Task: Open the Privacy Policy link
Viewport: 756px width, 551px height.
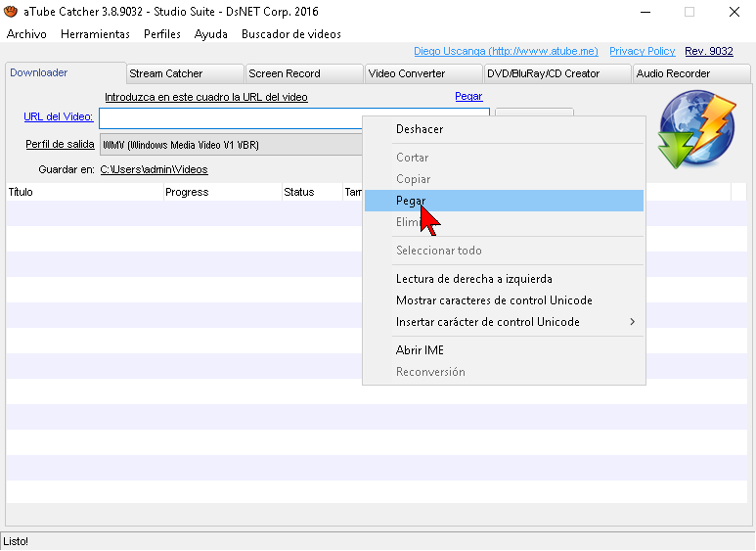Action: click(x=643, y=51)
